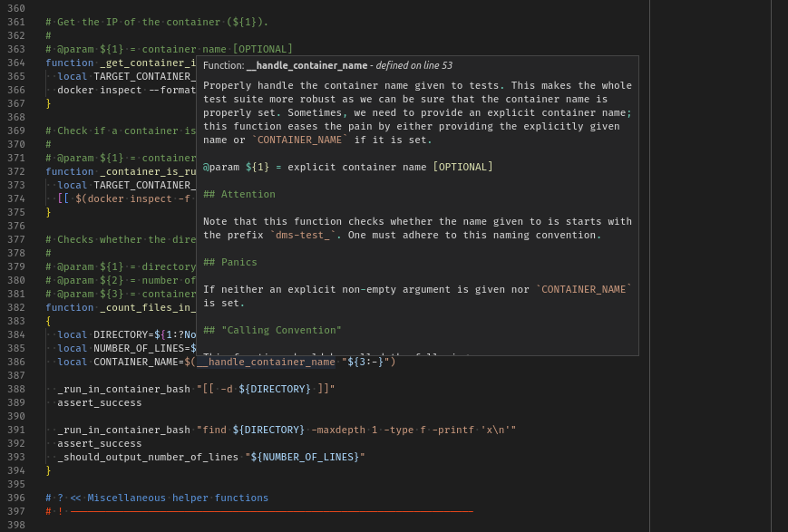The width and height of the screenshot is (788, 532).
Task: Click '@param ${1} = explicit container name' in popup
Action: [x=315, y=167]
